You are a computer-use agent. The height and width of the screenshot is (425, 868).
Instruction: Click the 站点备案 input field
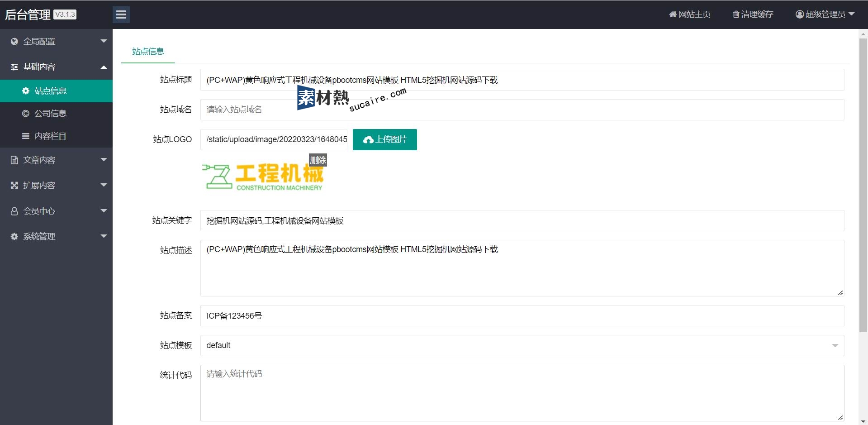522,315
